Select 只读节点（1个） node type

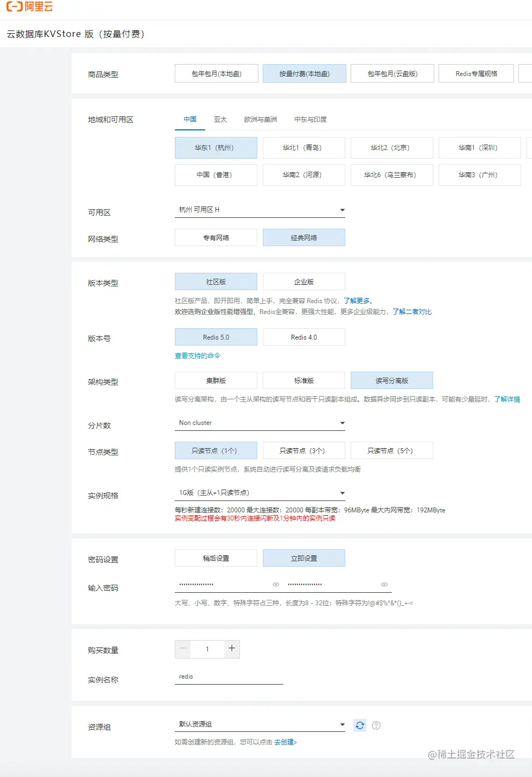pyautogui.click(x=216, y=450)
